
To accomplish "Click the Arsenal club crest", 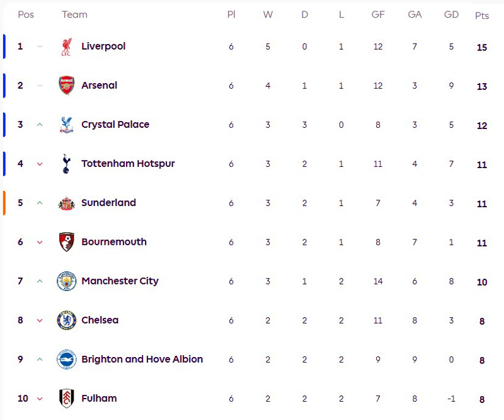I will pyautogui.click(x=66, y=86).
